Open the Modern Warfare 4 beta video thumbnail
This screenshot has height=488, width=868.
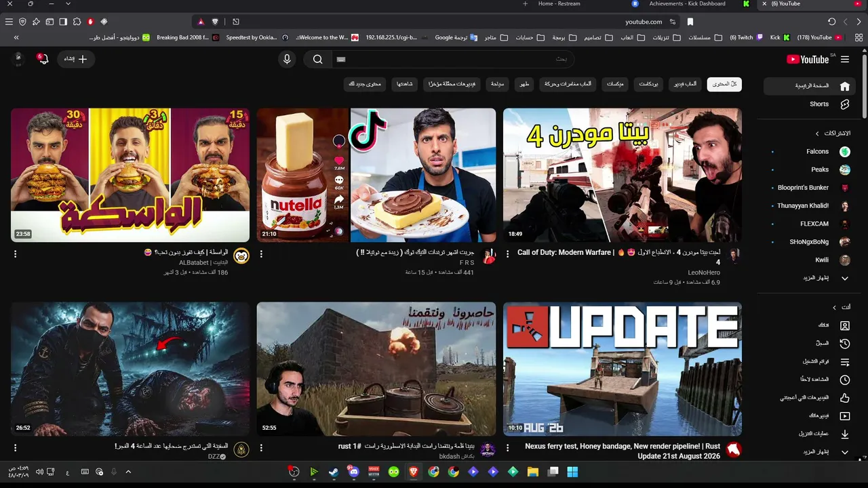point(623,175)
